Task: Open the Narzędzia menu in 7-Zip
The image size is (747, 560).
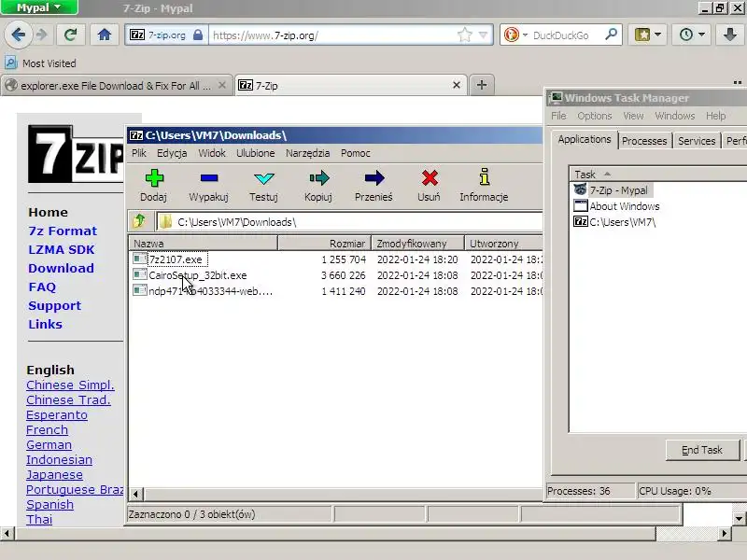Action: [308, 153]
